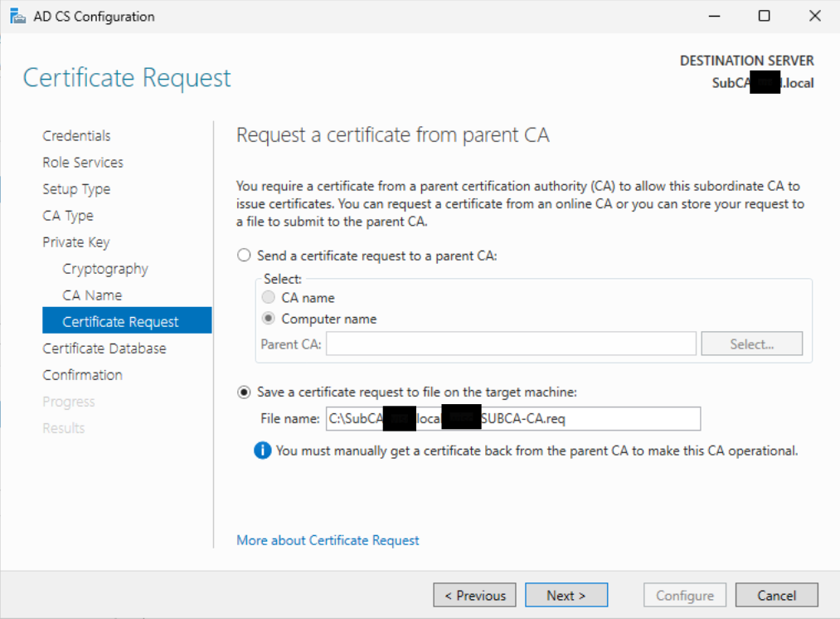
Task: Open the Private Key section
Action: point(76,242)
